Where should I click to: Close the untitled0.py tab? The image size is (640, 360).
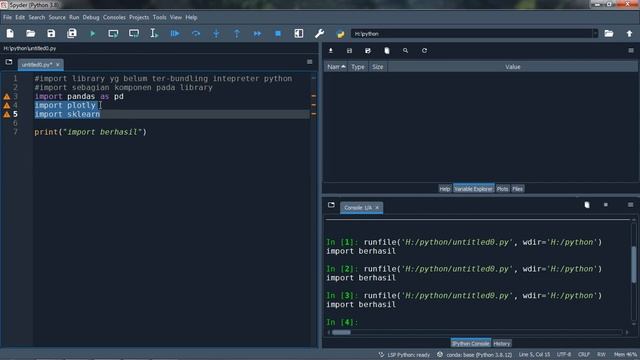pyautogui.click(x=58, y=64)
